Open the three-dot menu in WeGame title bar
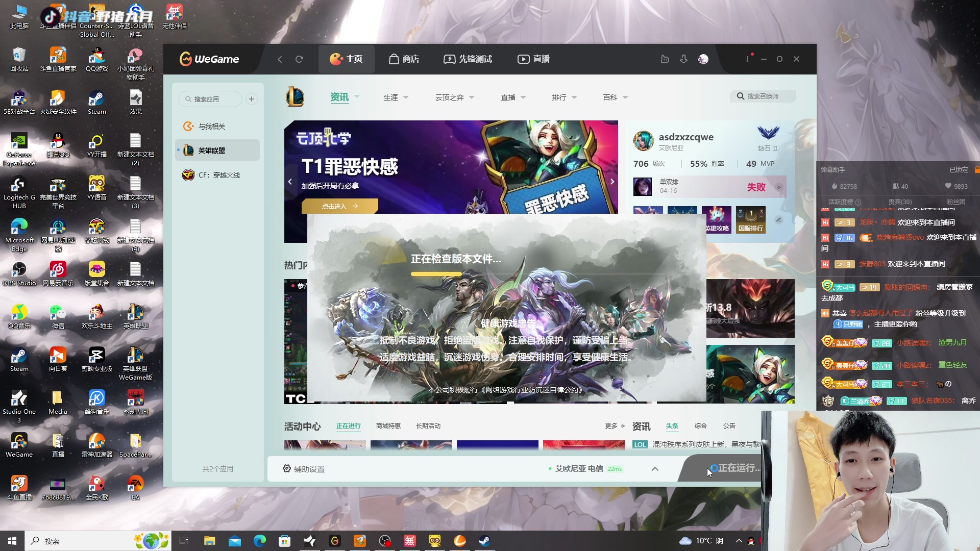Screen dimensions: 980x551 coord(748,59)
